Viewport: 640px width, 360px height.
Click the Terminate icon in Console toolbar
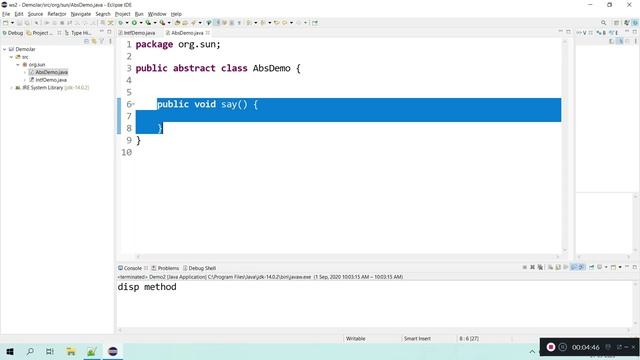524,267
